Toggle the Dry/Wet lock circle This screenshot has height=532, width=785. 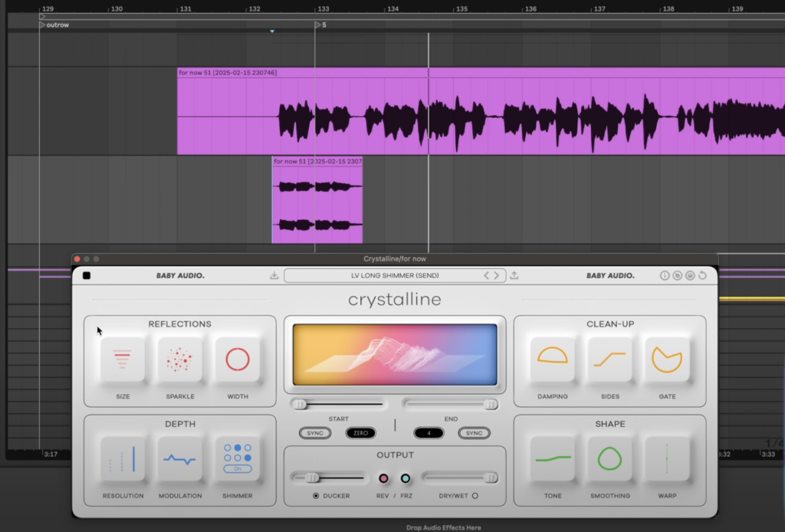475,496
